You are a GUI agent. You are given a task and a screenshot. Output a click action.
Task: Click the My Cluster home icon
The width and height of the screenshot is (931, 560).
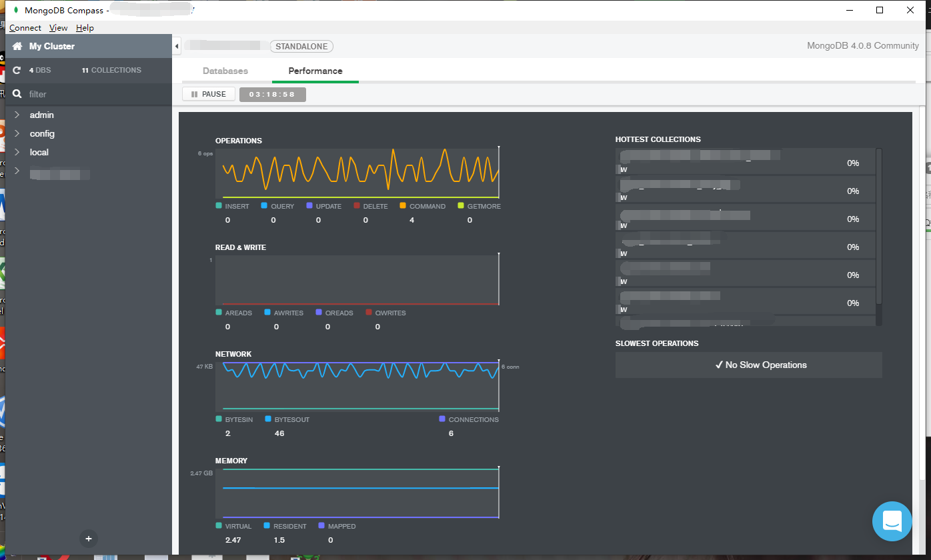pos(17,46)
